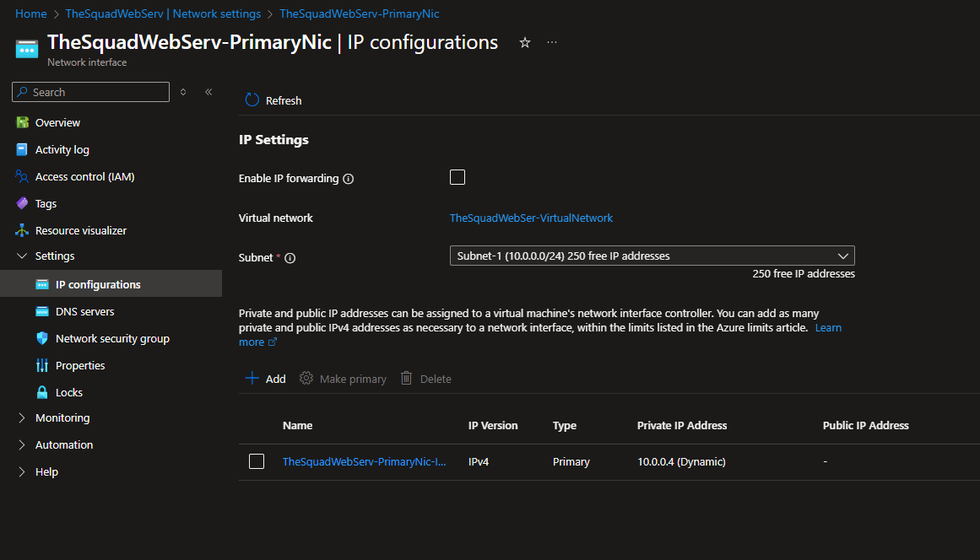Viewport: 980px width, 560px height.
Task: Expand the Automation section
Action: point(22,444)
